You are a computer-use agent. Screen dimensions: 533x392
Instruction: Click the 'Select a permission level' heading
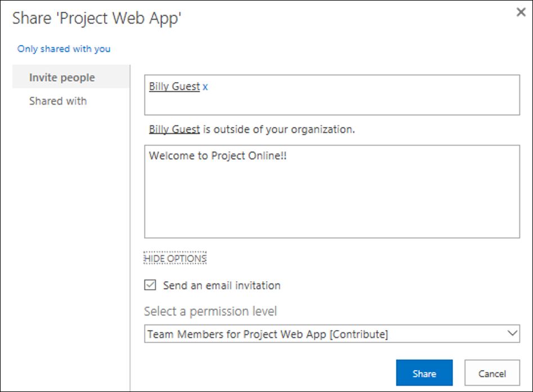point(210,312)
